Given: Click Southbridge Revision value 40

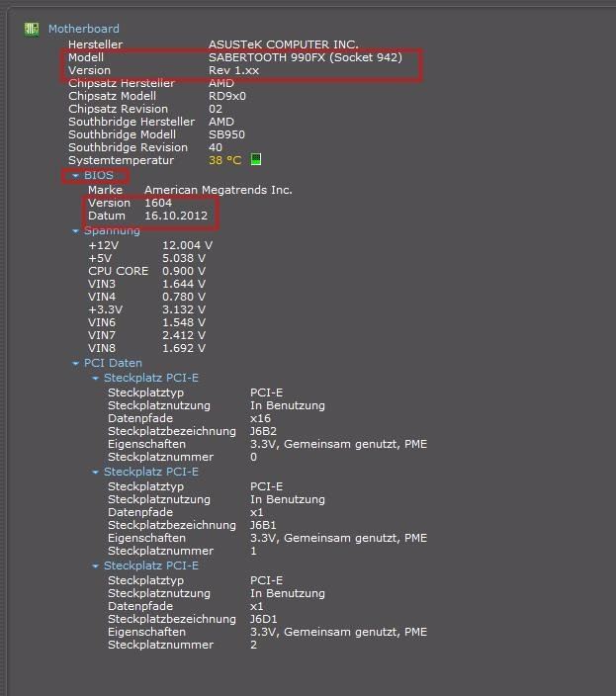Looking at the screenshot, I should click(x=216, y=147).
